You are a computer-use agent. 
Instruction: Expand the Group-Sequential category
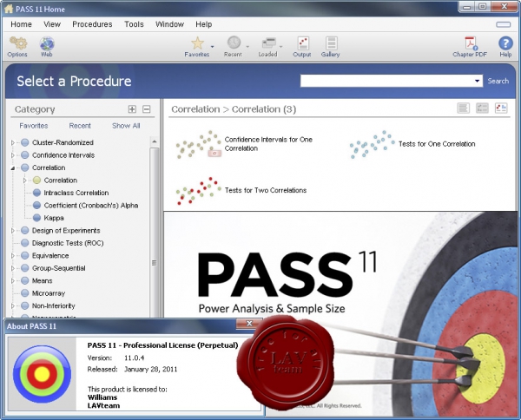(13, 268)
